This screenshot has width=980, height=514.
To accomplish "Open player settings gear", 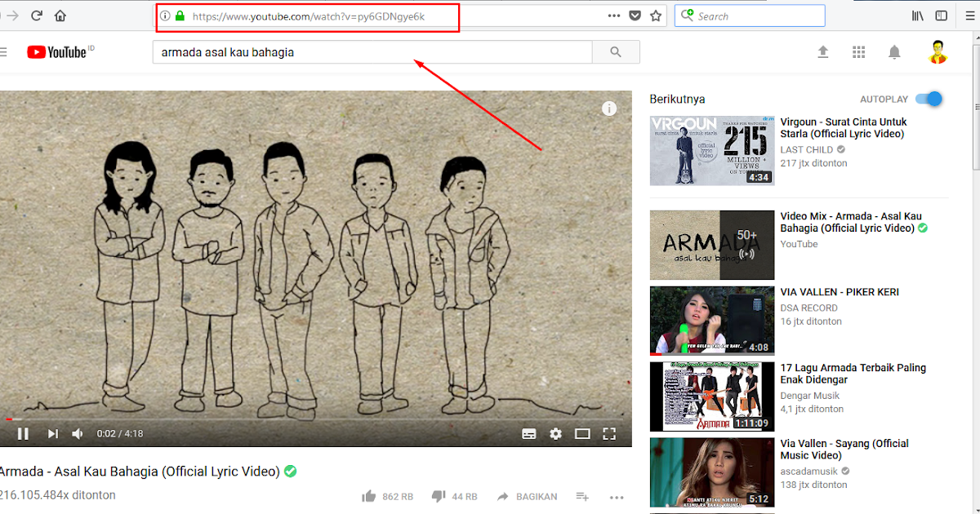I will coord(556,434).
